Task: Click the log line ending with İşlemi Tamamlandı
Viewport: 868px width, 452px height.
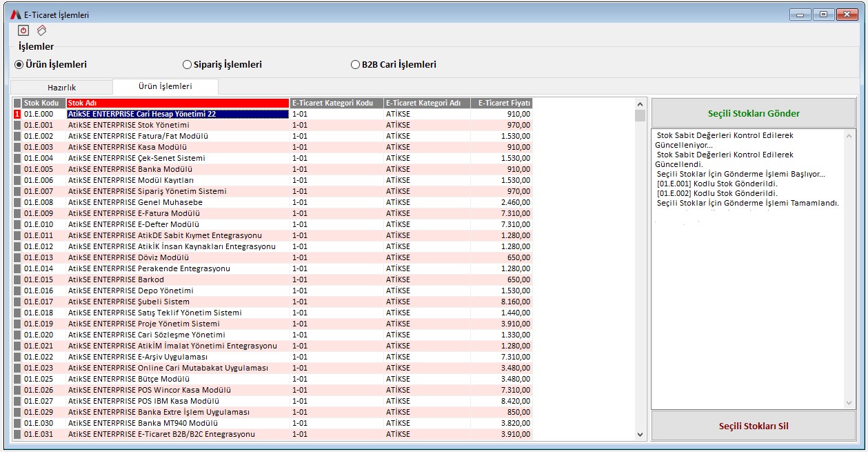Action: point(747,203)
